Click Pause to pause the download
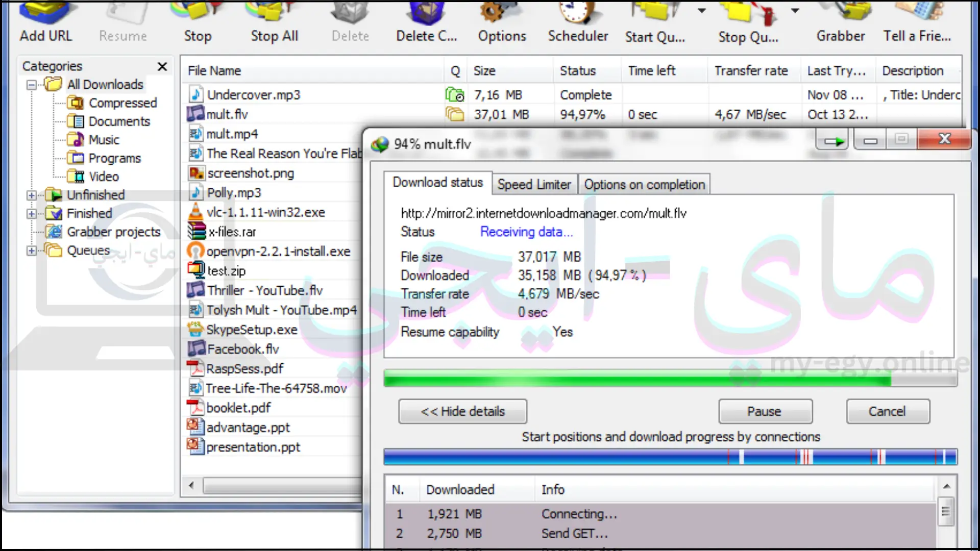Image resolution: width=980 pixels, height=551 pixels. [x=765, y=412]
